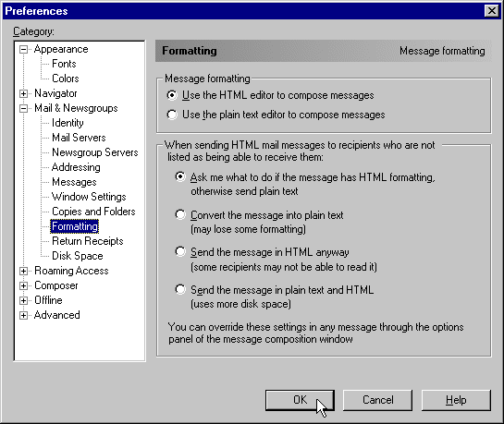
Task: Expand the Navigator category
Action: pos(23,93)
